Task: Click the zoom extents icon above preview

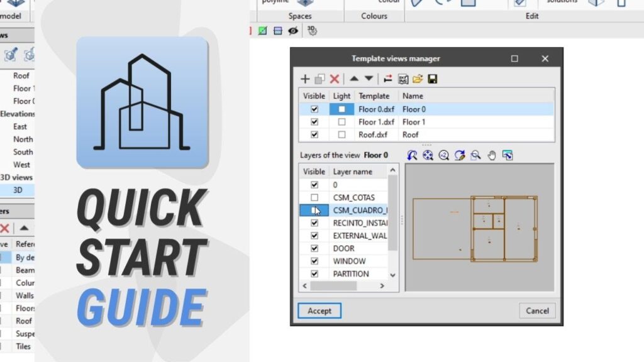Action: click(428, 155)
